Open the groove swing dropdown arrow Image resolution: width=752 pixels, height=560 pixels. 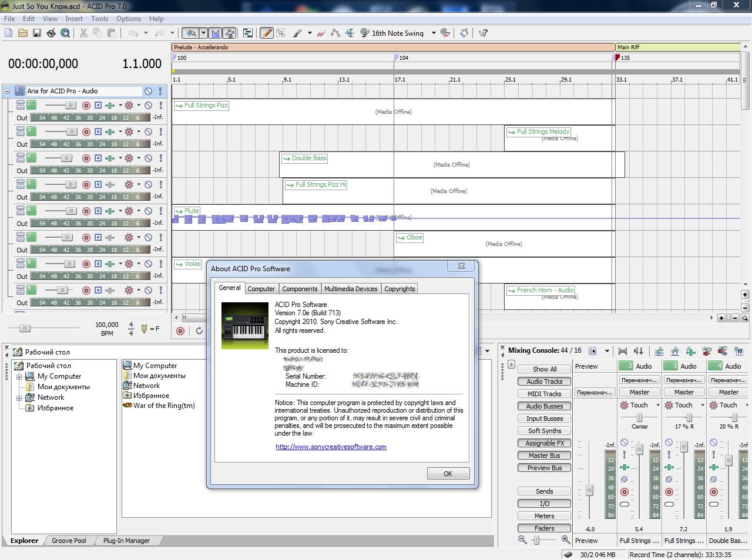click(434, 33)
